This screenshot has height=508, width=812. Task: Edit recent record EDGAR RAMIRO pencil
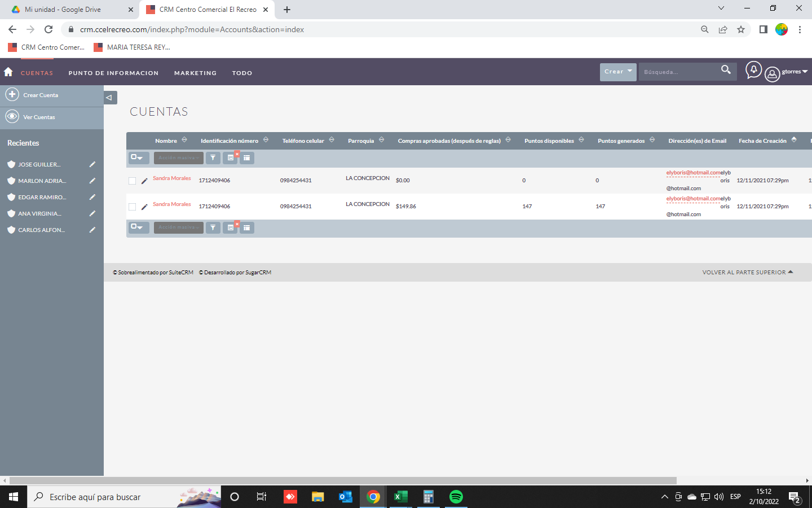pyautogui.click(x=92, y=197)
